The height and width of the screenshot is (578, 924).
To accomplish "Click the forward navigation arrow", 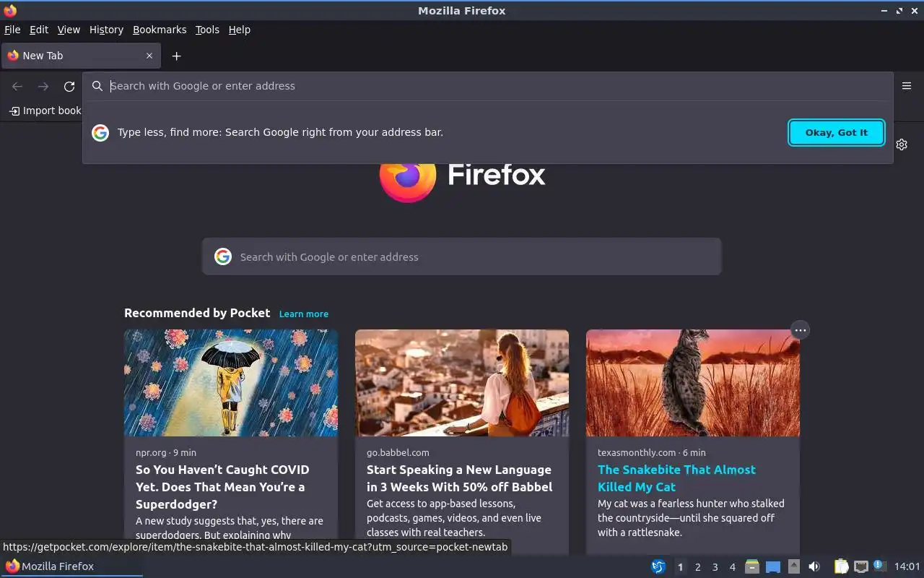I will point(43,86).
